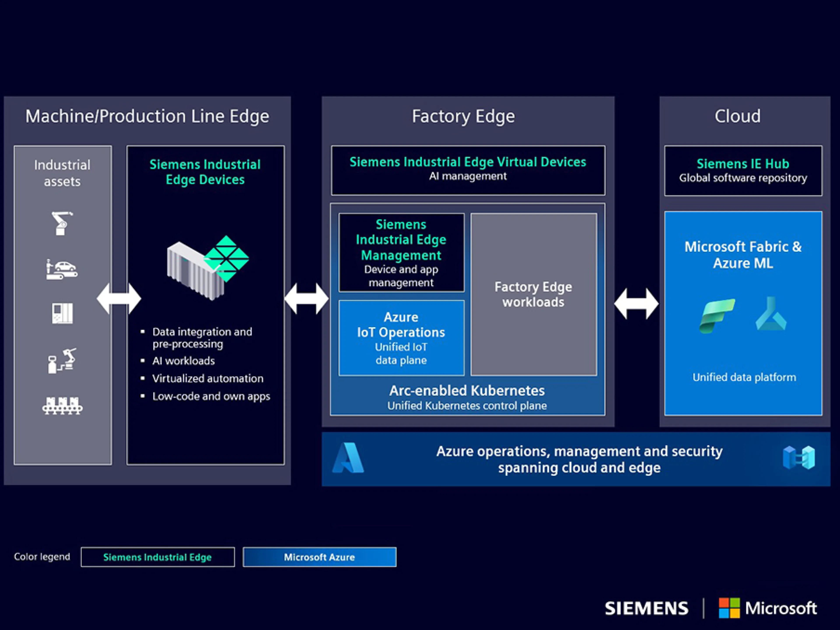
Task: Click the SIEMENS wordmark logo
Action: [x=646, y=608]
